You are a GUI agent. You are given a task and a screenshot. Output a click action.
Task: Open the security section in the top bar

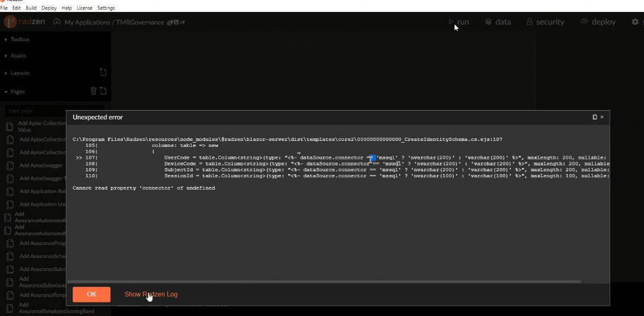coord(545,22)
